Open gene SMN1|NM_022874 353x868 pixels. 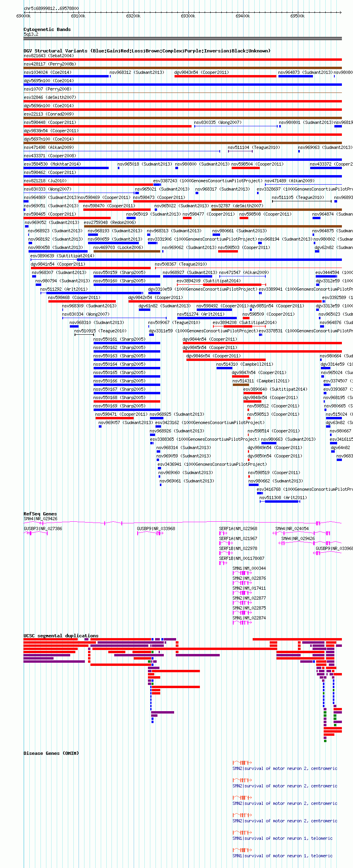(249, 618)
